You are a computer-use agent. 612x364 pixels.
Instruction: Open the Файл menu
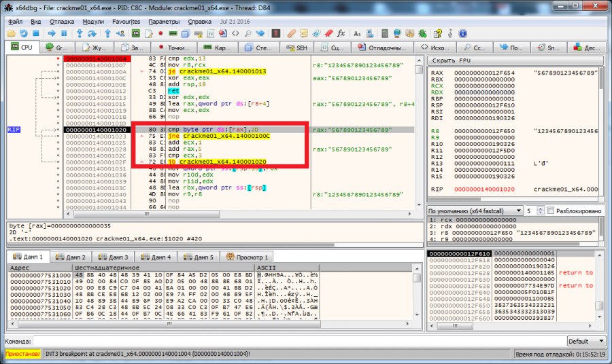(x=15, y=22)
